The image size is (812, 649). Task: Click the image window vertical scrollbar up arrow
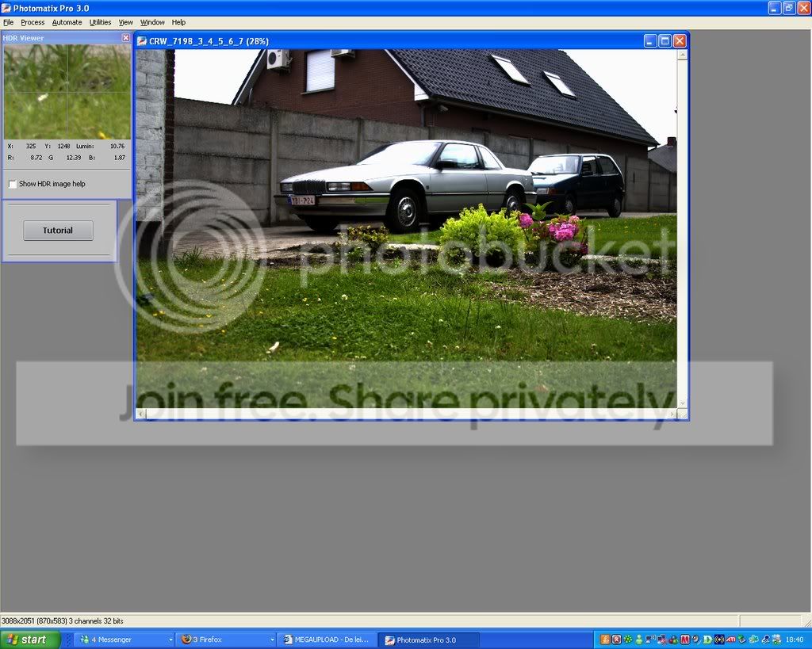[682, 55]
